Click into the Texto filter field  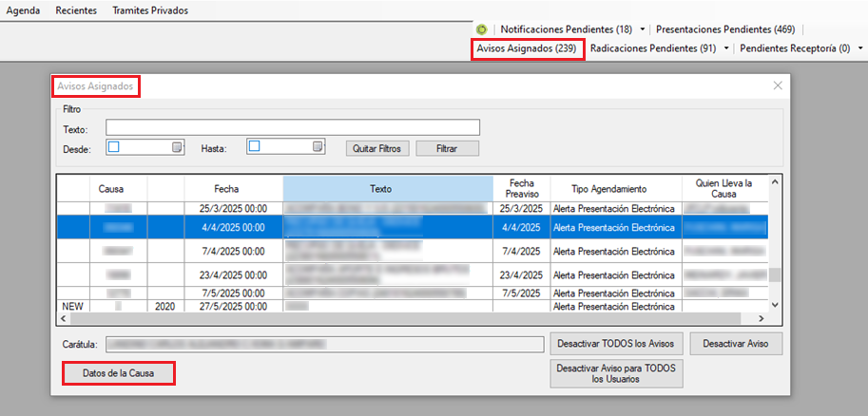(292, 128)
